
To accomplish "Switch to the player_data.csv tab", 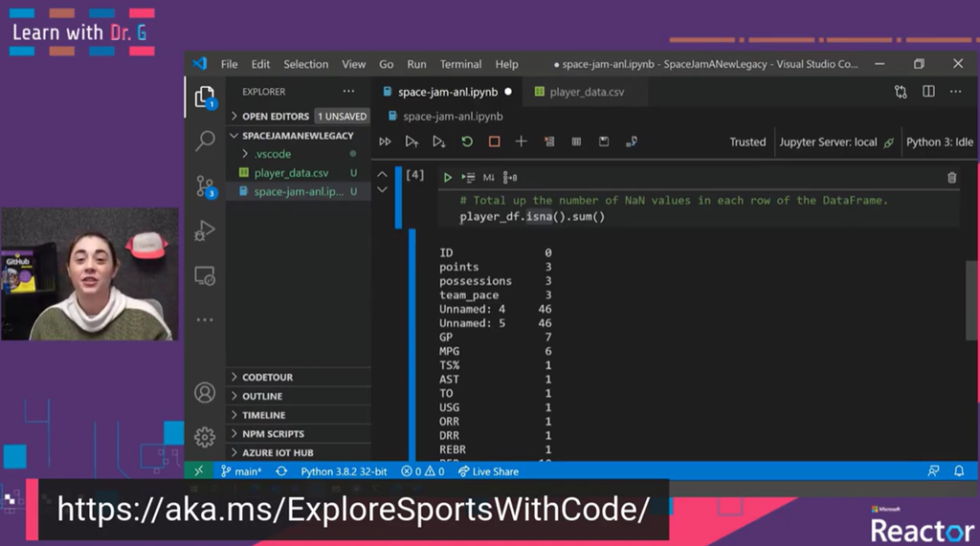I will click(x=586, y=92).
